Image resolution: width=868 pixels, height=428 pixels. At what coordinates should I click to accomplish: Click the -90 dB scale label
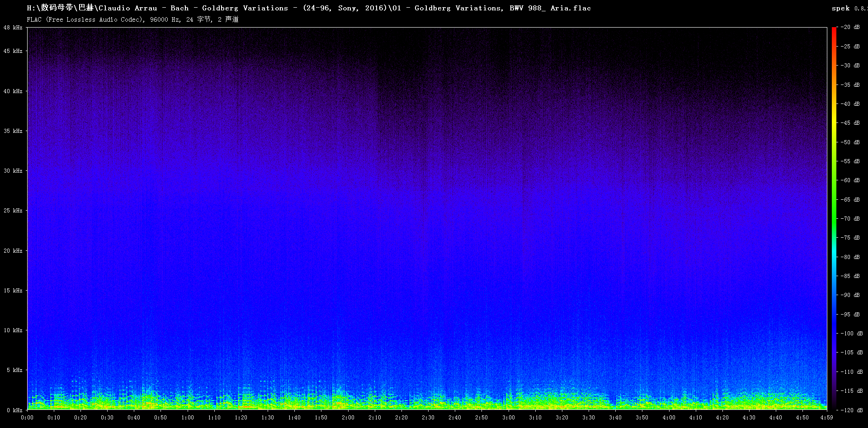(850, 295)
